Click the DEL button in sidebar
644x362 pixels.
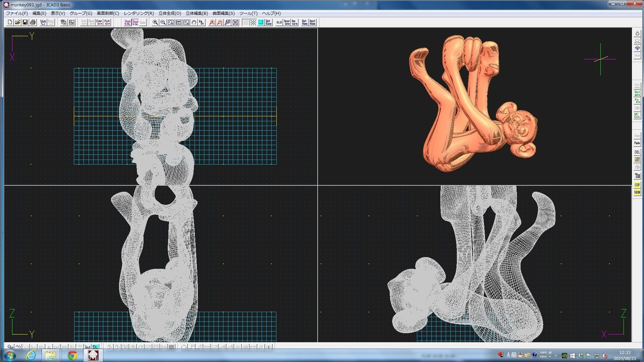[637, 152]
